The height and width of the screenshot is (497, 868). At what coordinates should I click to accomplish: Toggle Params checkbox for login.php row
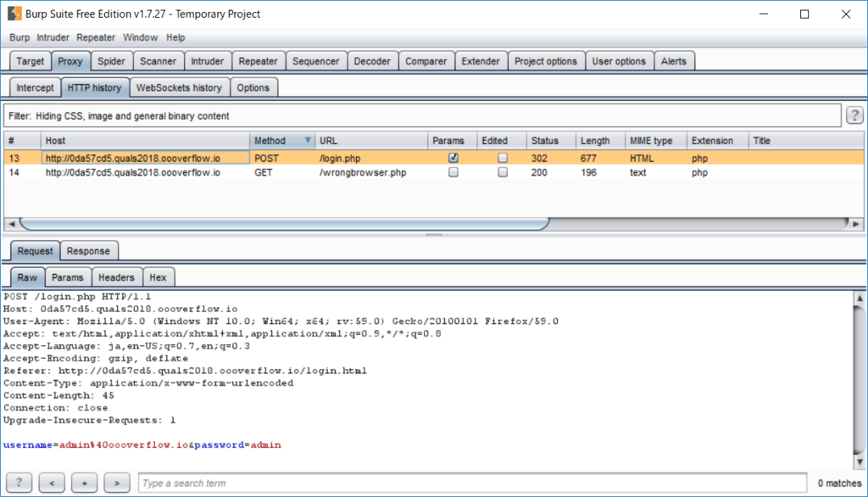(453, 158)
